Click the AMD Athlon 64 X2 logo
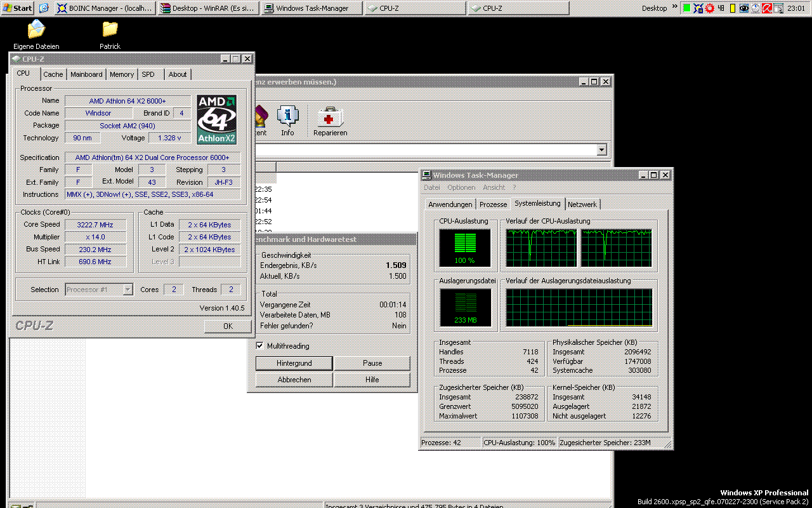 216,119
